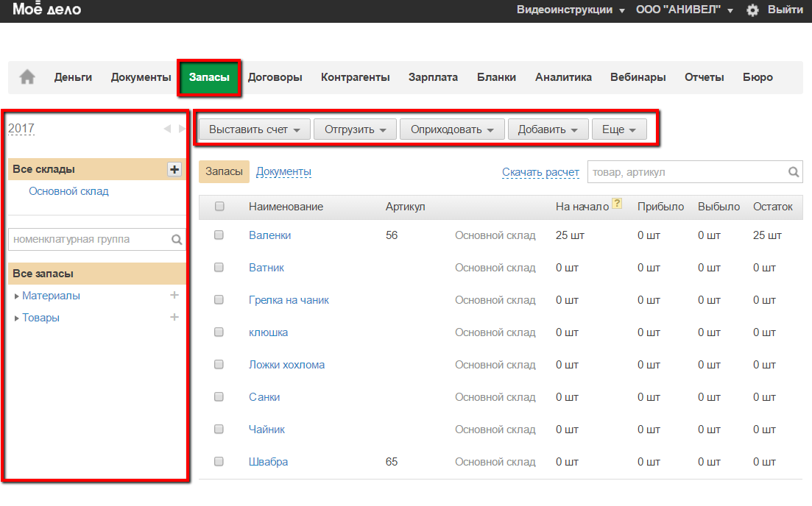Viewport: 812px width, 506px height.
Task: Click the product search magnifier icon
Action: [x=794, y=172]
